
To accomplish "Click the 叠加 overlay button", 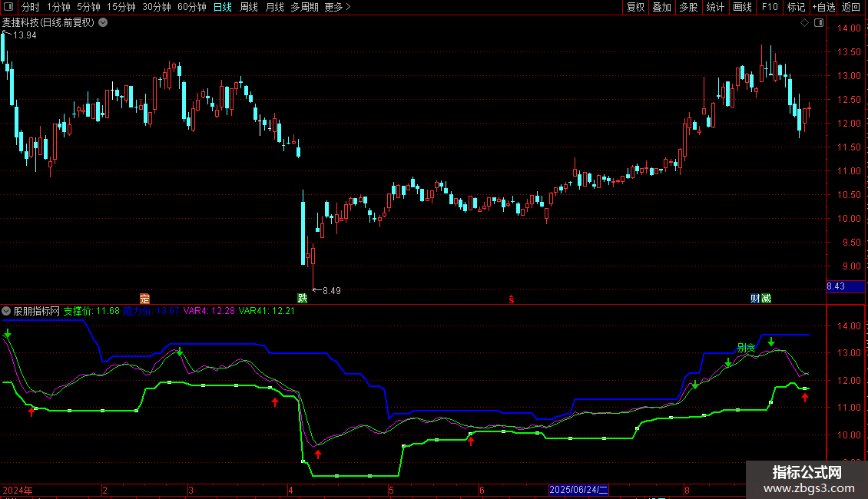I will coord(661,7).
